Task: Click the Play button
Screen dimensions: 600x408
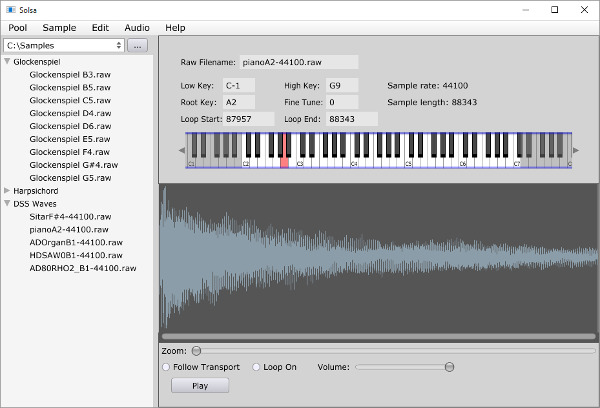Action: [x=200, y=385]
